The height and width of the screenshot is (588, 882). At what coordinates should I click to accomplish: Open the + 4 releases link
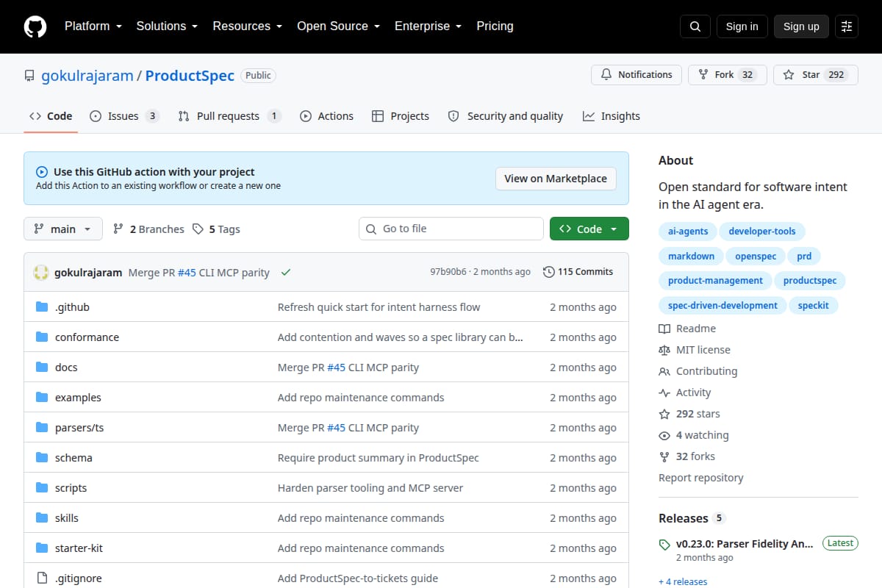[683, 581]
